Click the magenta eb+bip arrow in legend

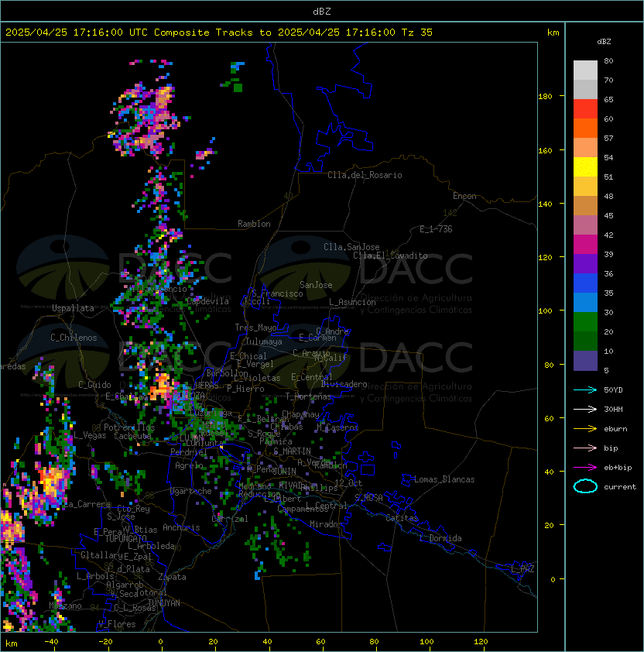(x=585, y=468)
